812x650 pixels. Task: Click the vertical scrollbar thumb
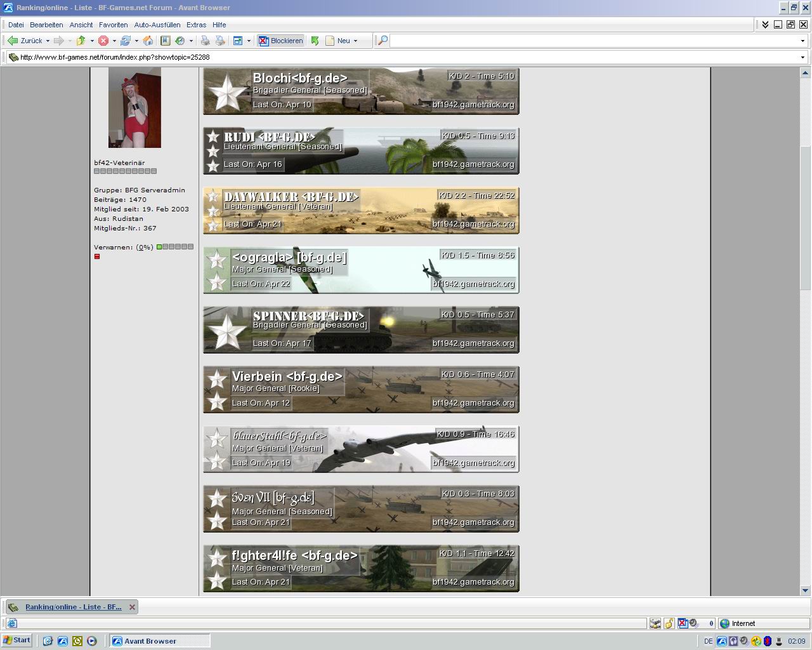tap(805, 218)
